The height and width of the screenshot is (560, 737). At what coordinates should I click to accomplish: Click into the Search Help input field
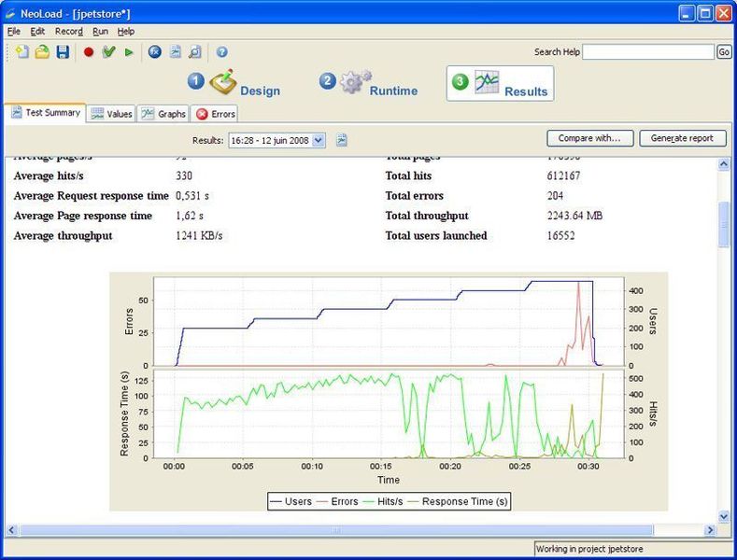pos(647,51)
